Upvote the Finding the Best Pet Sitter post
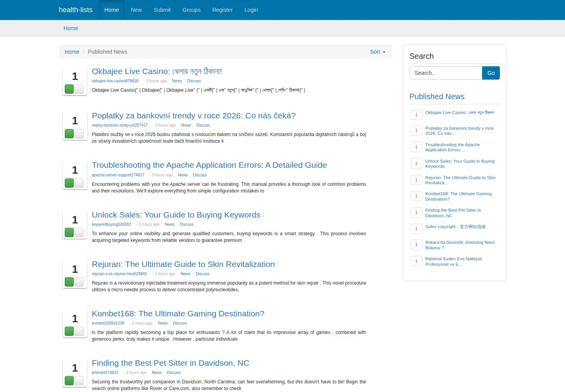Viewport: 565px width, 392px height. point(69,381)
